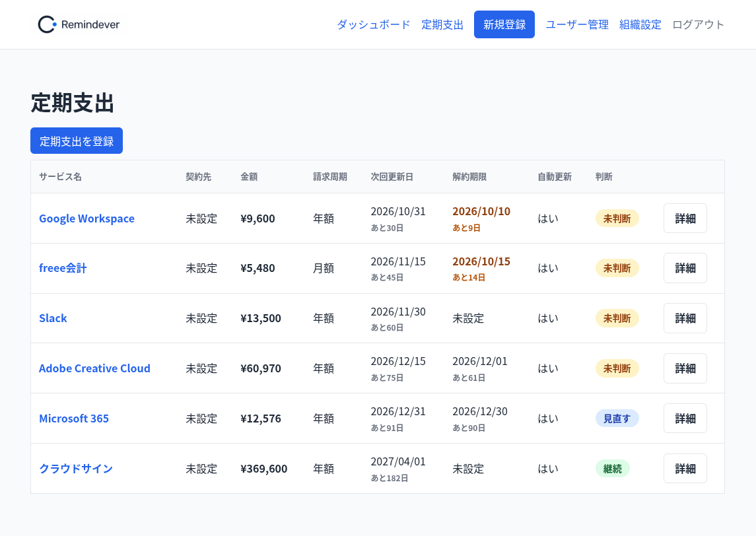Click the 2026/10/15 cancellation deadline
This screenshot has width=756, height=536.
point(481,261)
